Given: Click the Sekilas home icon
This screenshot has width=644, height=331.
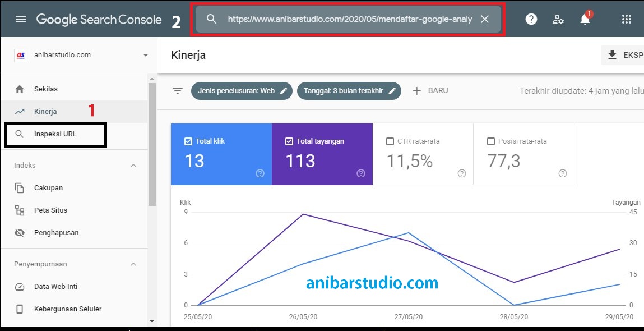Looking at the screenshot, I should [x=19, y=89].
